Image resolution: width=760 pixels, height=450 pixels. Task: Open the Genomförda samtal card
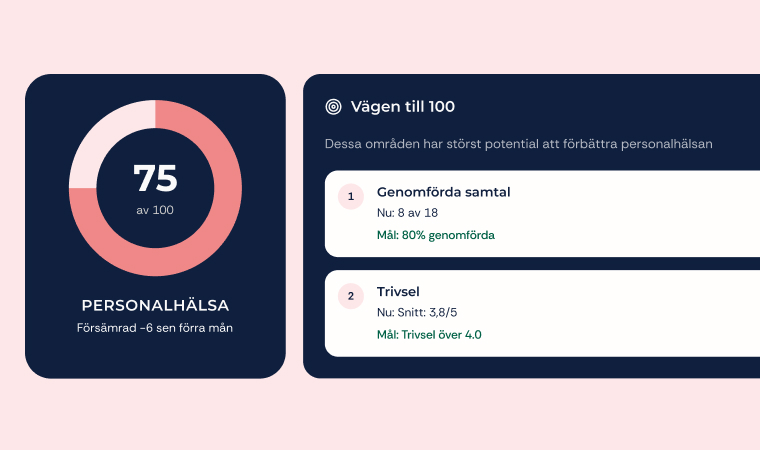(x=542, y=213)
